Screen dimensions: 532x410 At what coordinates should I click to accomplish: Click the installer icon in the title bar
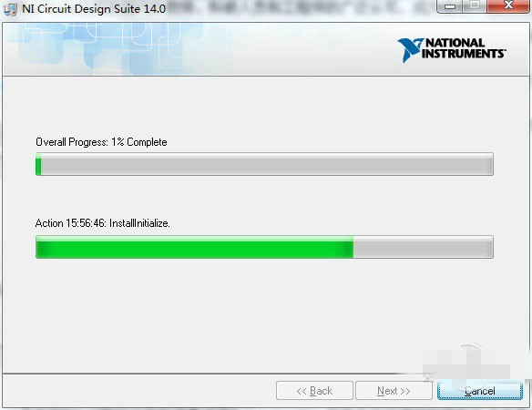pyautogui.click(x=10, y=9)
